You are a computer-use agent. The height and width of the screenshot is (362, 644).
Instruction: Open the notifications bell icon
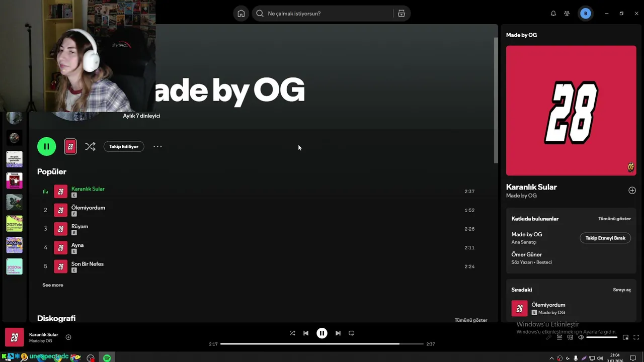click(553, 14)
